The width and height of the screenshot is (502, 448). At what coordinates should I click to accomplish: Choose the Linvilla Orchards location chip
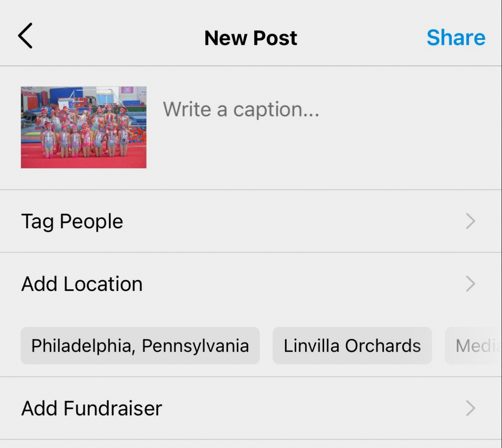352,345
